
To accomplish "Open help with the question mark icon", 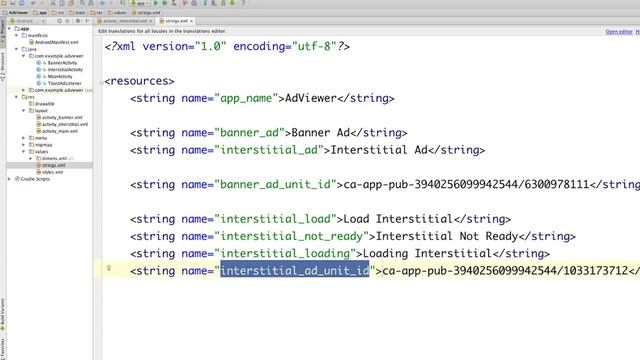I will pos(243,3).
